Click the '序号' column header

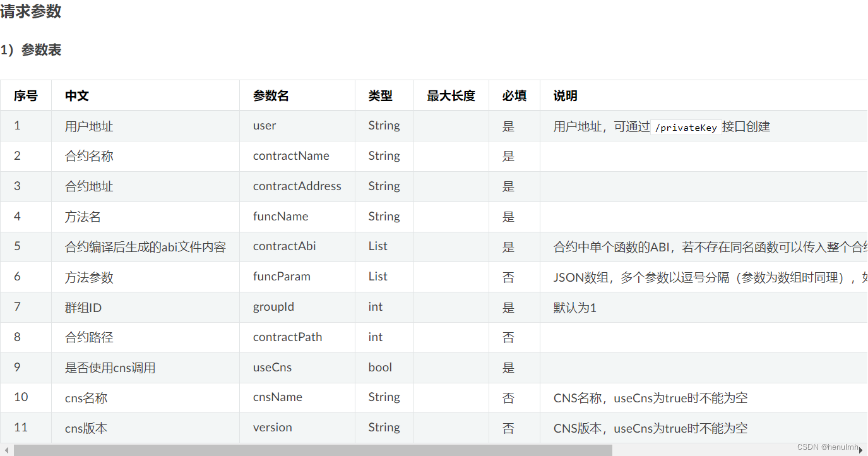[26, 95]
